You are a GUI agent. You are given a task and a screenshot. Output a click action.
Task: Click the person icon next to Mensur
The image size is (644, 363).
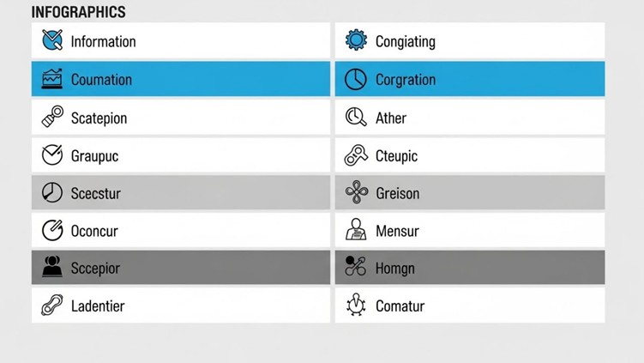tap(356, 230)
